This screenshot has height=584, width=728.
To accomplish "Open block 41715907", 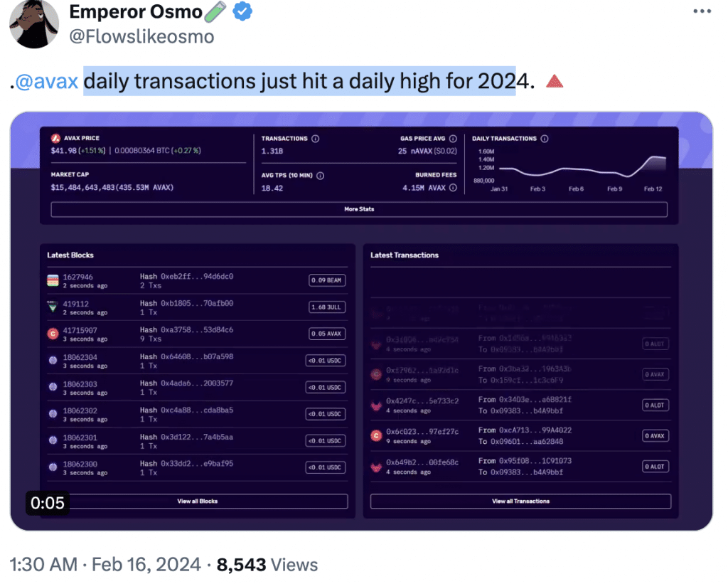I will click(80, 330).
